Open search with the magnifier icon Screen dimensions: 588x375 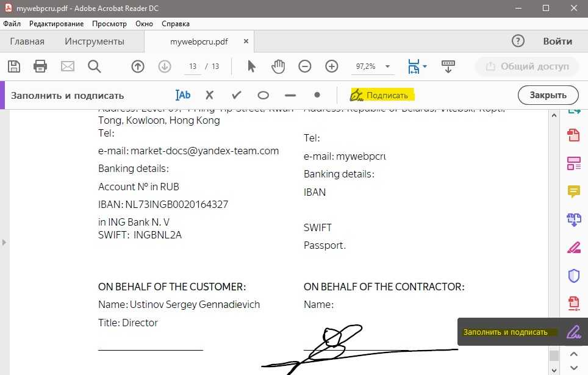pyautogui.click(x=94, y=66)
